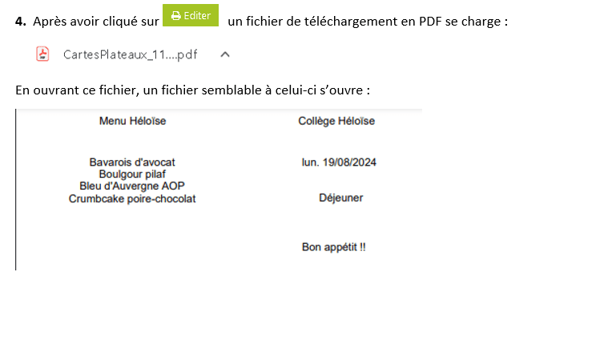This screenshot has height=364, width=612.
Task: Click the Crumbcake poire-chocolat line
Action: click(x=132, y=198)
